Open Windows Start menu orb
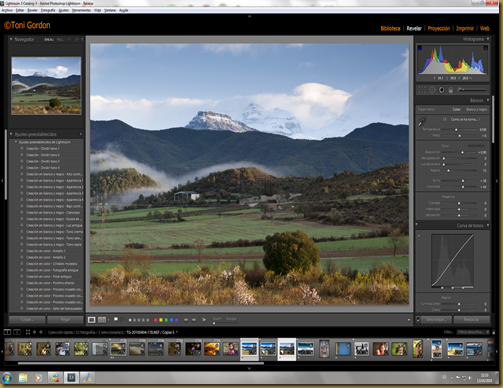Screen dimensions: 503x388 (7, 378)
